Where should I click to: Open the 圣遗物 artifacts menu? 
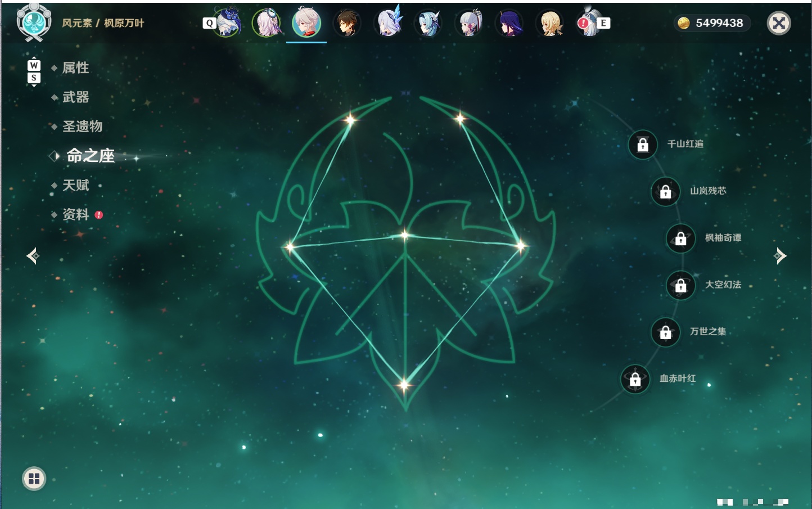point(82,127)
